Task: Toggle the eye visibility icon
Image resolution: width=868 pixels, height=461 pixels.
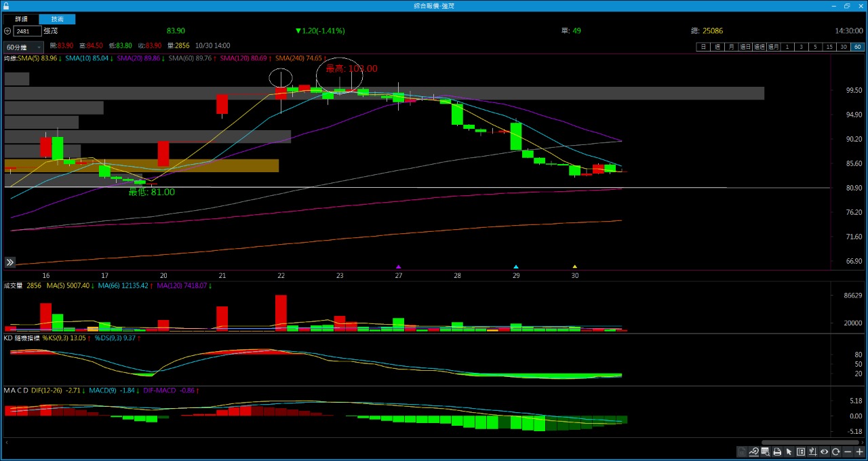Action: 824,452
